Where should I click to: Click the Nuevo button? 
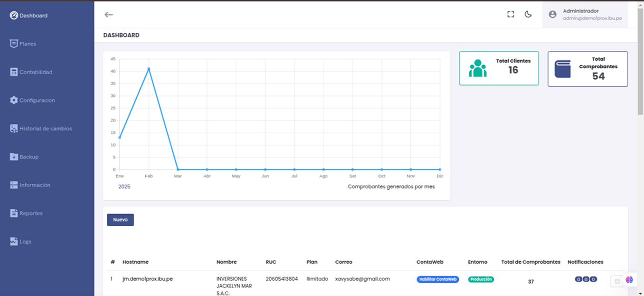point(120,220)
